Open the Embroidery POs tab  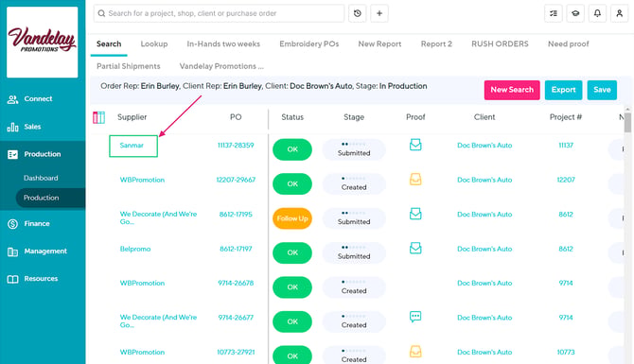click(308, 44)
